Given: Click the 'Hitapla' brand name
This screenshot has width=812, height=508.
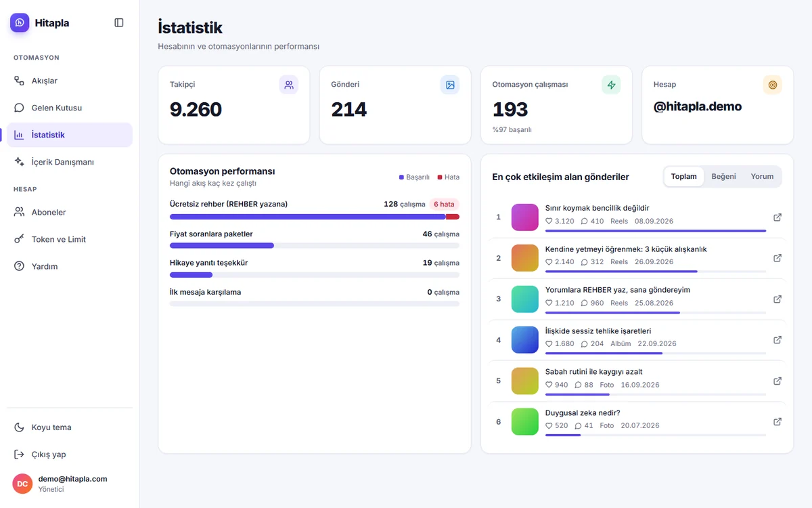Looking at the screenshot, I should [x=52, y=23].
